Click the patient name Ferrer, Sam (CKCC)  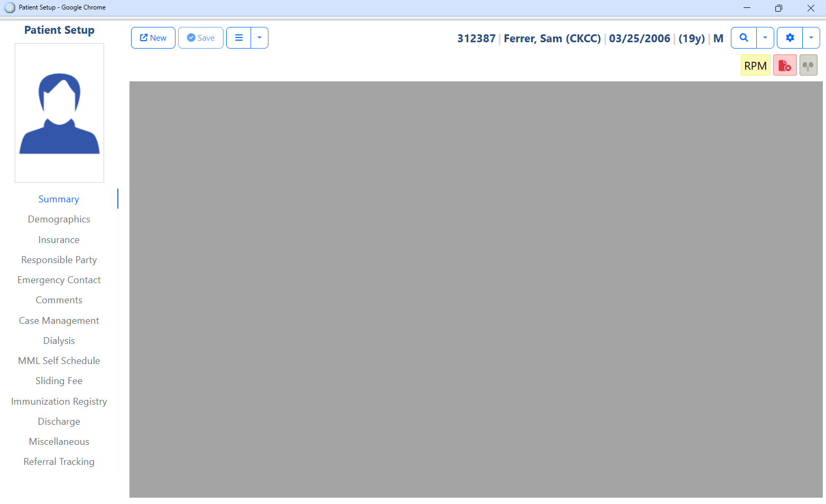pyautogui.click(x=552, y=39)
